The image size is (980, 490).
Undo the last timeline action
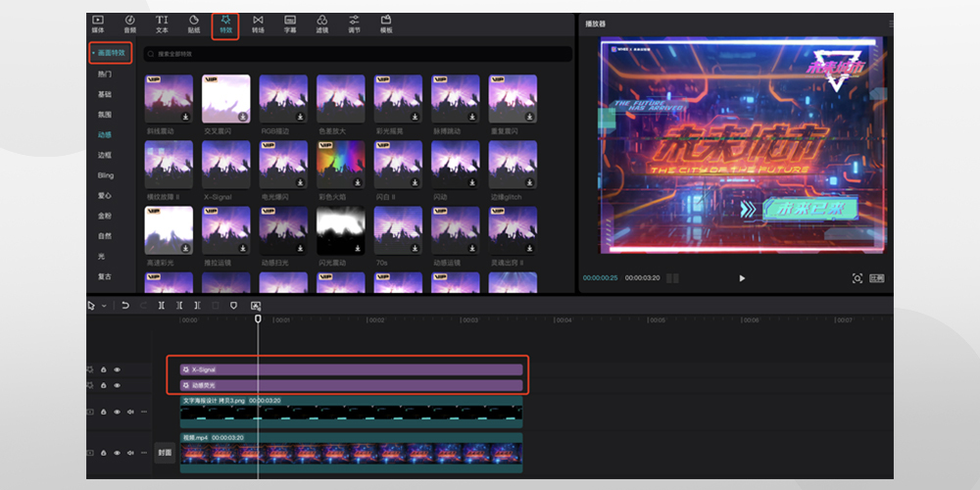point(125,306)
